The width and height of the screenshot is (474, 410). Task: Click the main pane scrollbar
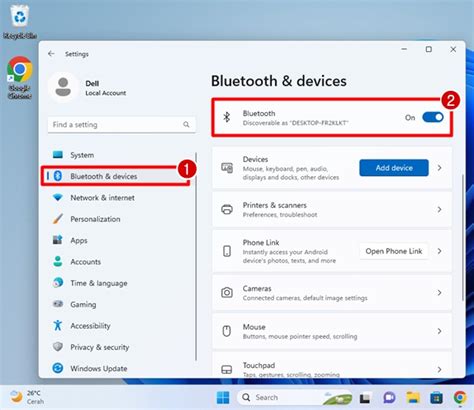coord(463,237)
